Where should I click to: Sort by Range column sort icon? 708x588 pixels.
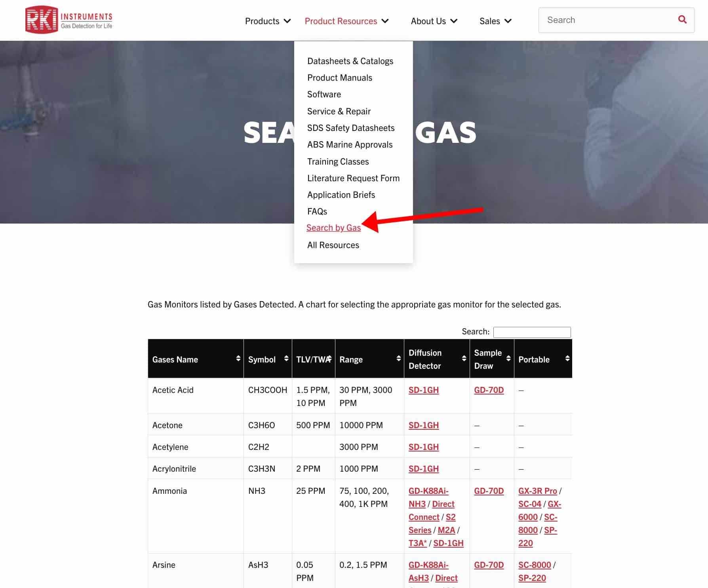398,358
